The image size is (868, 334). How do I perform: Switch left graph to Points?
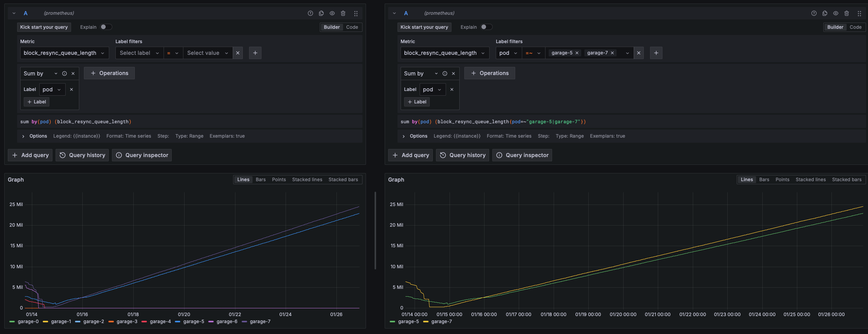[x=279, y=180]
